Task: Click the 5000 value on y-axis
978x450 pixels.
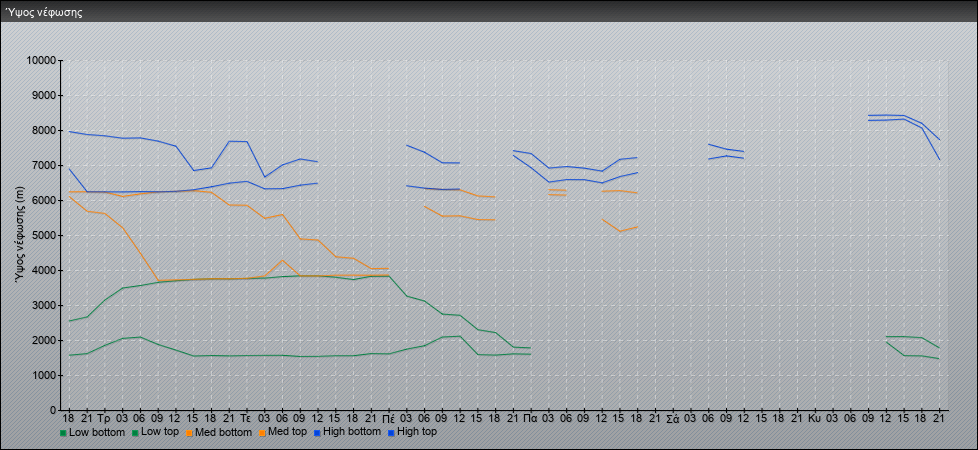Action: 43,236
